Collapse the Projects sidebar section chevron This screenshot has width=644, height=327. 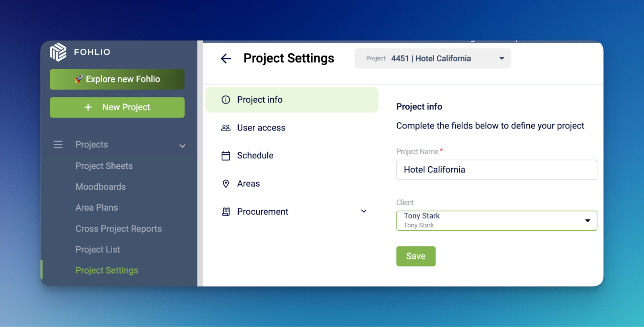(x=182, y=146)
